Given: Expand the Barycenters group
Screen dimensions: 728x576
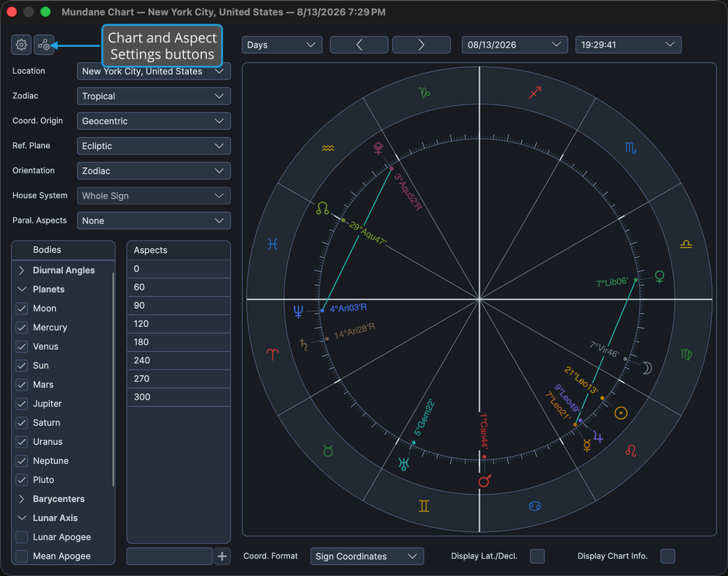Looking at the screenshot, I should (x=21, y=499).
